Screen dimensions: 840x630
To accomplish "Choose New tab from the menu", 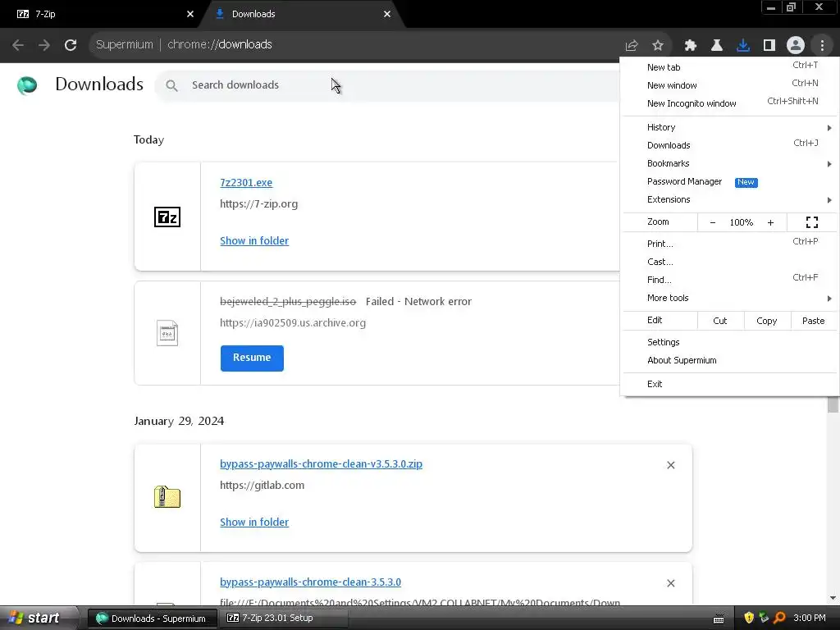I will click(x=729, y=67).
